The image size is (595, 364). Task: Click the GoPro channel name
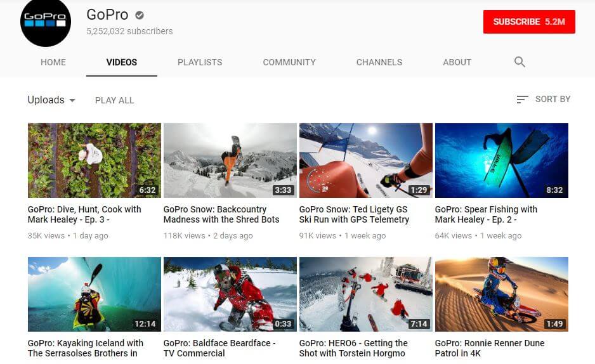107,15
